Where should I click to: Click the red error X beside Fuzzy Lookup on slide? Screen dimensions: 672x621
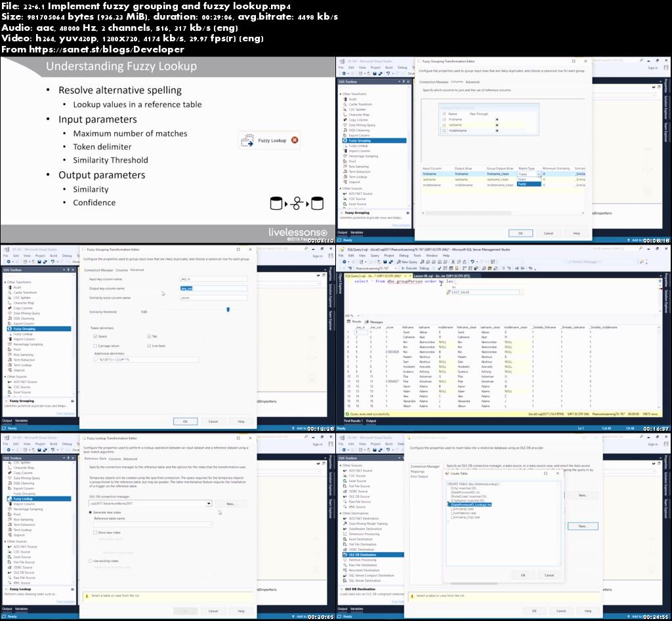click(295, 140)
